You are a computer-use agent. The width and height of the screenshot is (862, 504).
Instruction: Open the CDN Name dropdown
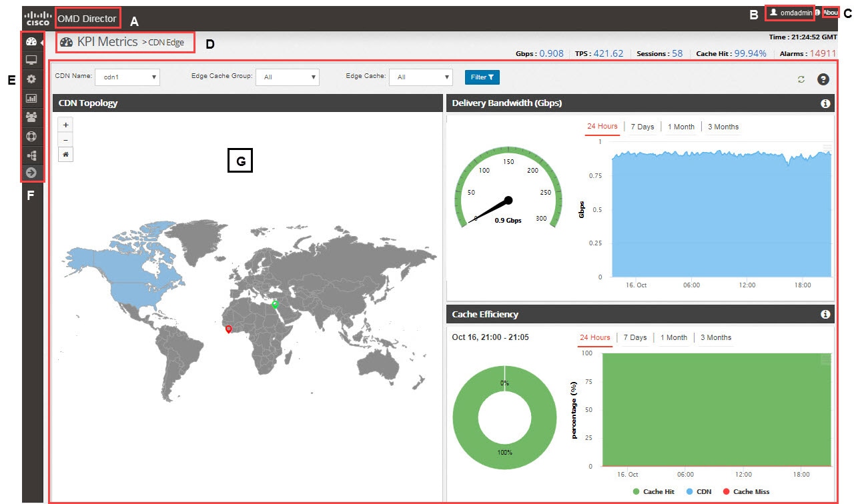click(127, 77)
